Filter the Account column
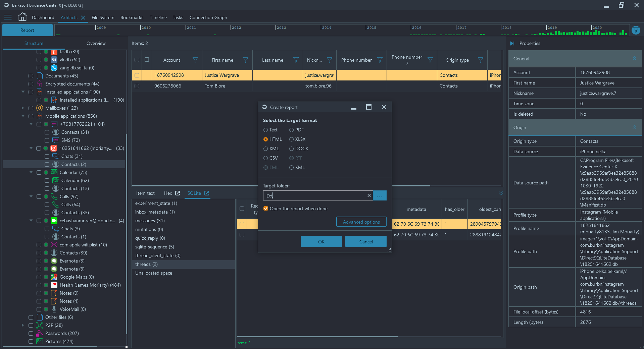Viewport: 644px width, 349px height. (195, 60)
